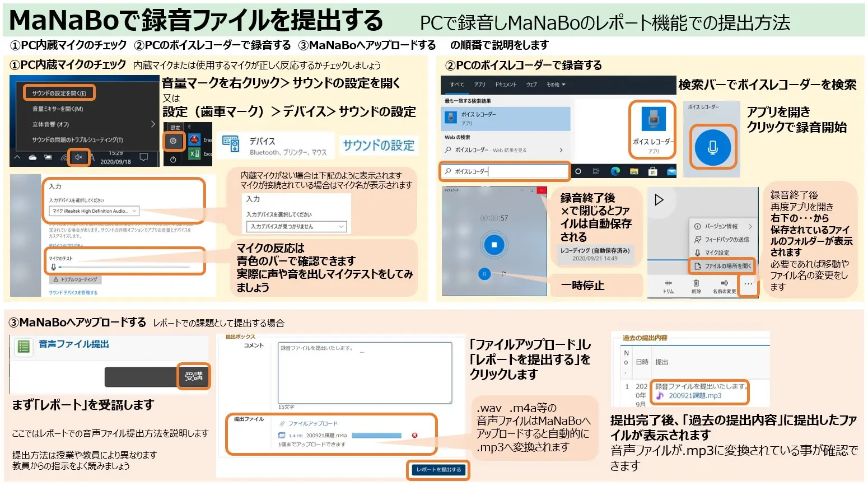Launch Microsoft Edge from the taskbar
Screen dimensions: 868x486
point(615,171)
